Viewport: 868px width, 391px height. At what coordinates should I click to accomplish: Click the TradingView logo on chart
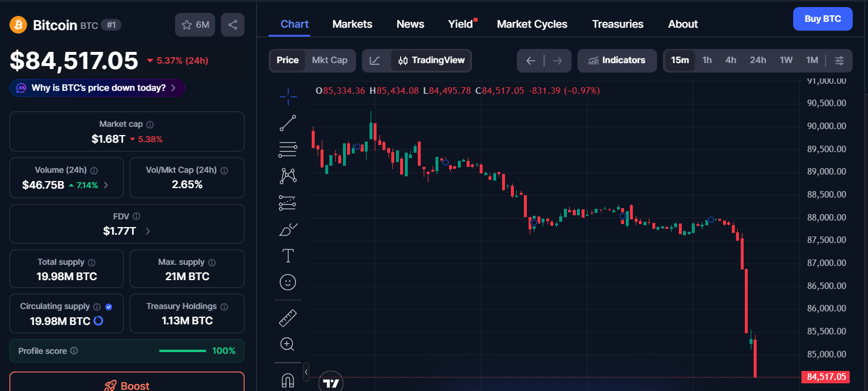pos(331,383)
